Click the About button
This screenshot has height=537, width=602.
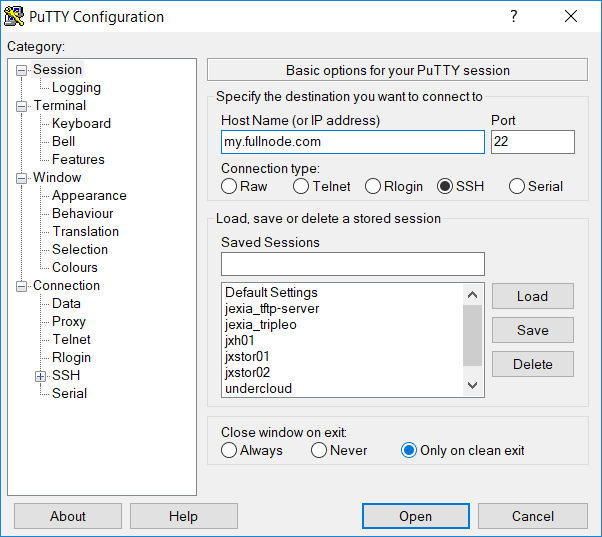[68, 516]
